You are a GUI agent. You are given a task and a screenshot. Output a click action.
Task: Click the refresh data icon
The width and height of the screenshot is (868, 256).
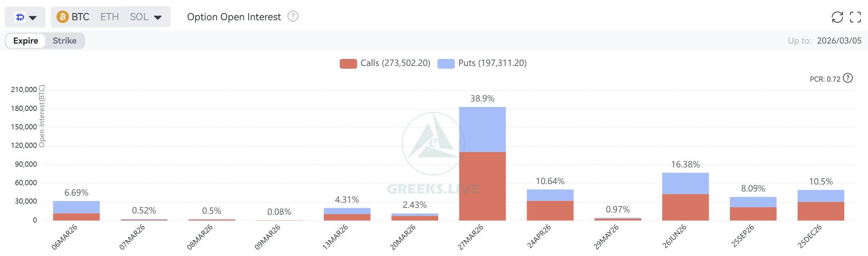pos(837,17)
